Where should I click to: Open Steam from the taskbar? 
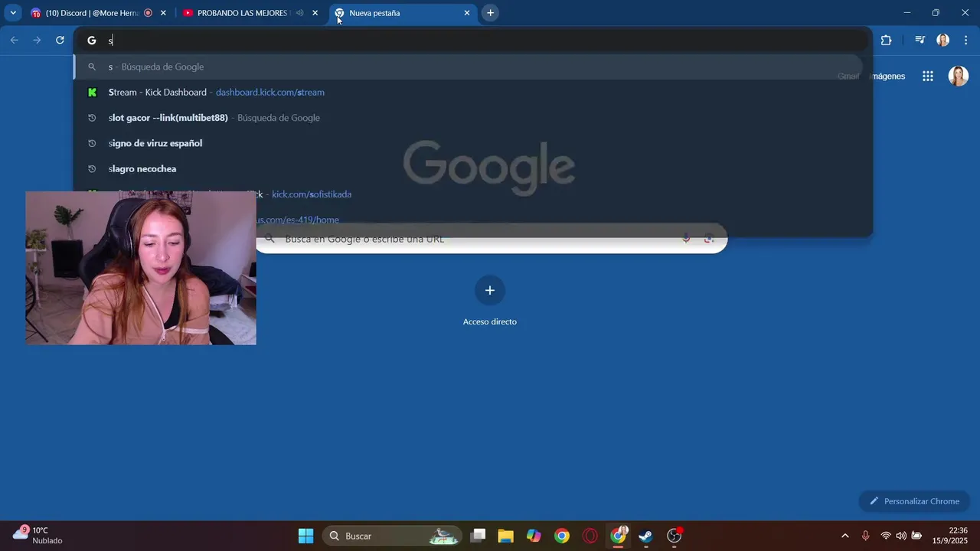(645, 536)
